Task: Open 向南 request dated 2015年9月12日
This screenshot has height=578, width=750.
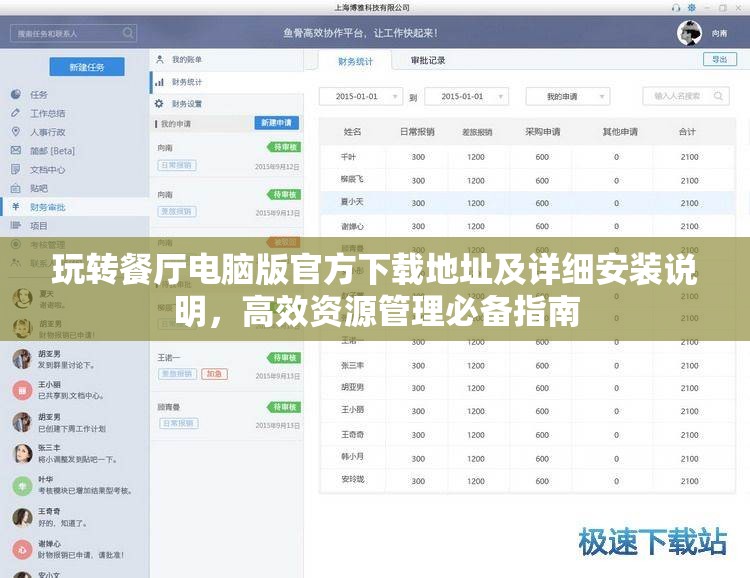Action: (x=227, y=156)
